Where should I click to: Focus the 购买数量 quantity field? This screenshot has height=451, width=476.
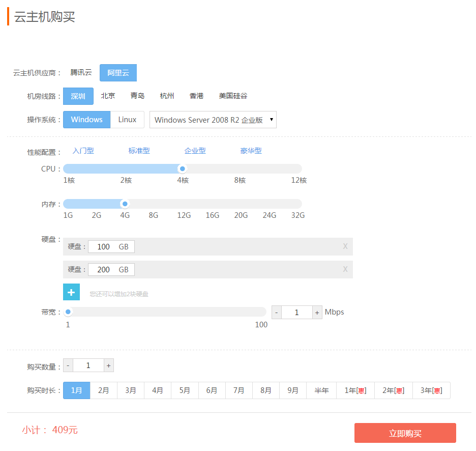click(88, 365)
